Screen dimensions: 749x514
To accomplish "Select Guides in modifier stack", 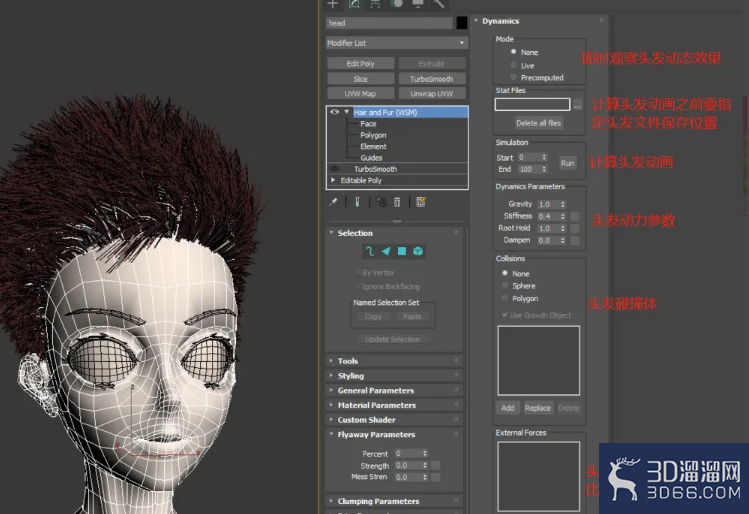I will point(371,158).
